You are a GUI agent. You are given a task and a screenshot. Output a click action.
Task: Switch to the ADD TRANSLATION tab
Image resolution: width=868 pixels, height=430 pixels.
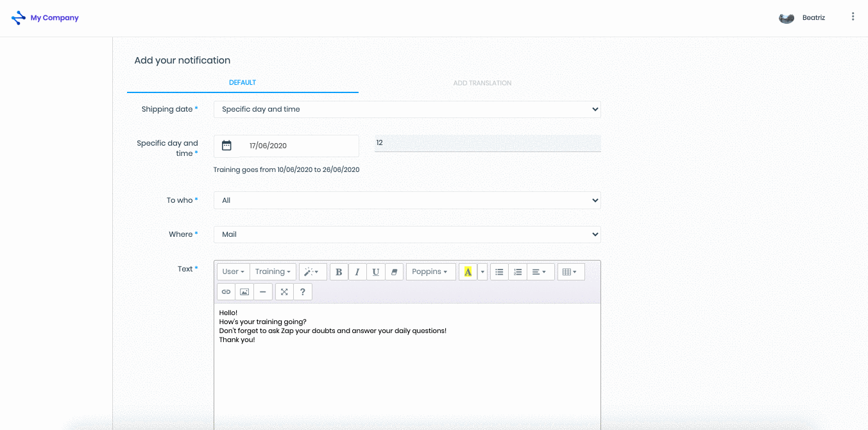click(482, 83)
